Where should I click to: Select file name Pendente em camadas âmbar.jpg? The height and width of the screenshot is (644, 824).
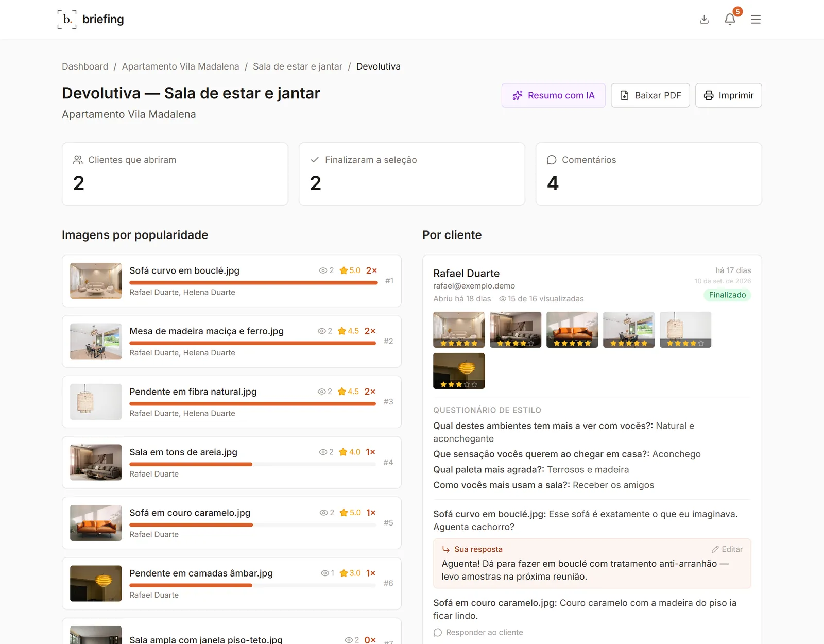point(201,573)
